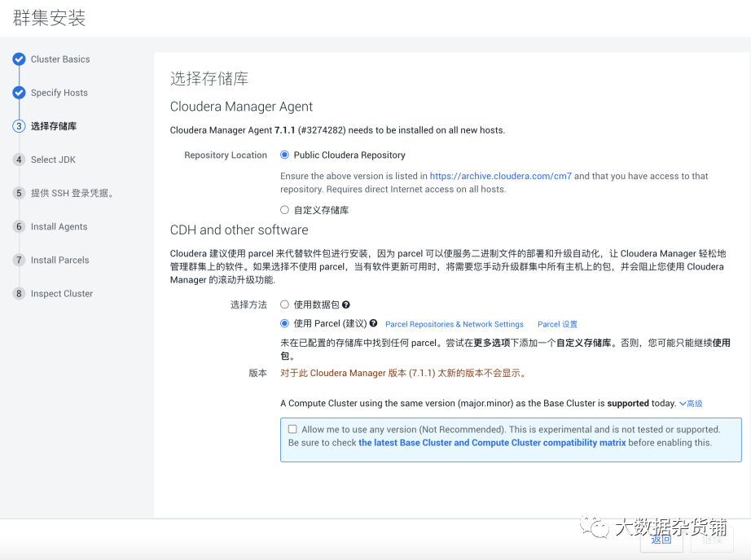Open the Install Agents step
This screenshot has width=751, height=560.
pyautogui.click(x=59, y=227)
